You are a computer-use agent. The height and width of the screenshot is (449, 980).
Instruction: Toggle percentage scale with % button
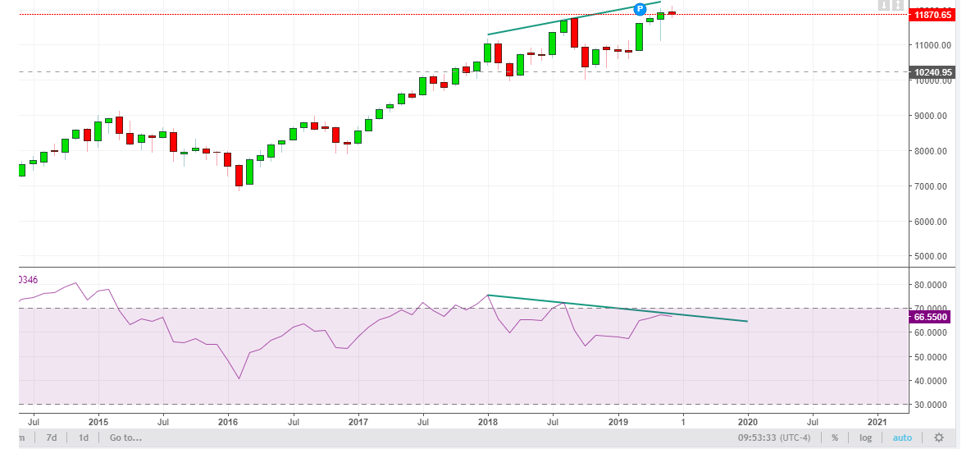click(835, 438)
